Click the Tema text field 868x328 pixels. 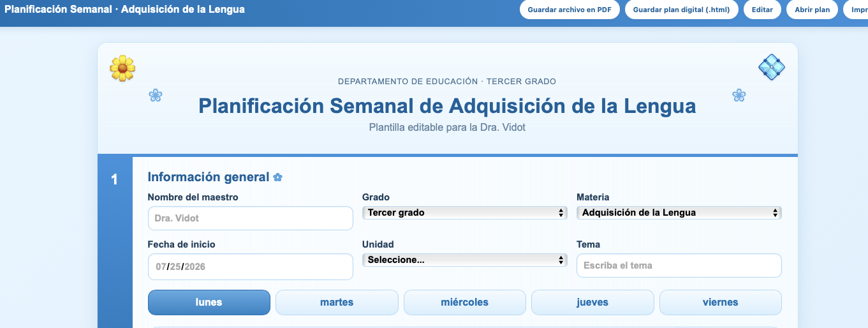(679, 265)
